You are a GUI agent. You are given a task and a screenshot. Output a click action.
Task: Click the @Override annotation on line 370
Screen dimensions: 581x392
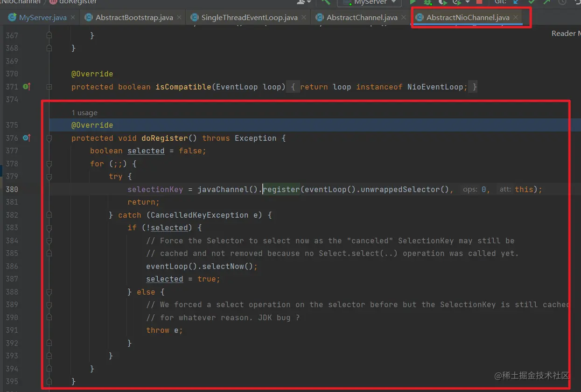coord(92,74)
